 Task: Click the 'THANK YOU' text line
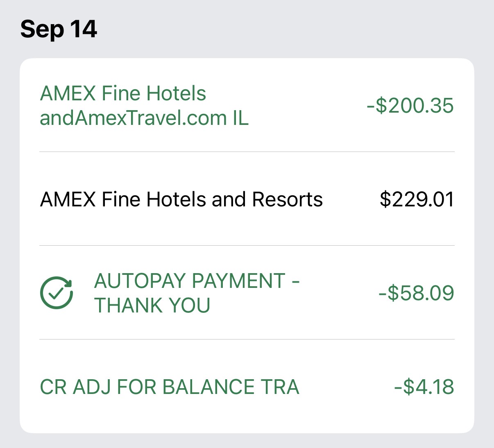[152, 305]
